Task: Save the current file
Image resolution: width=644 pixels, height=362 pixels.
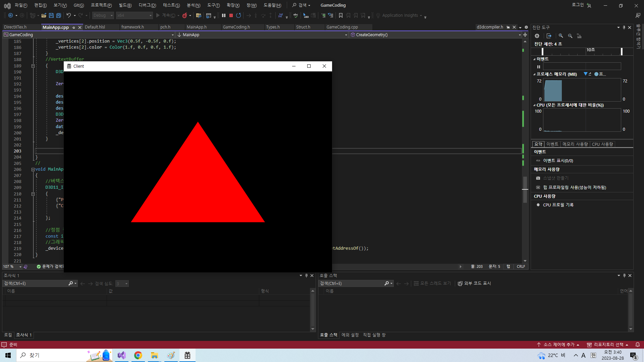Action: click(x=51, y=15)
